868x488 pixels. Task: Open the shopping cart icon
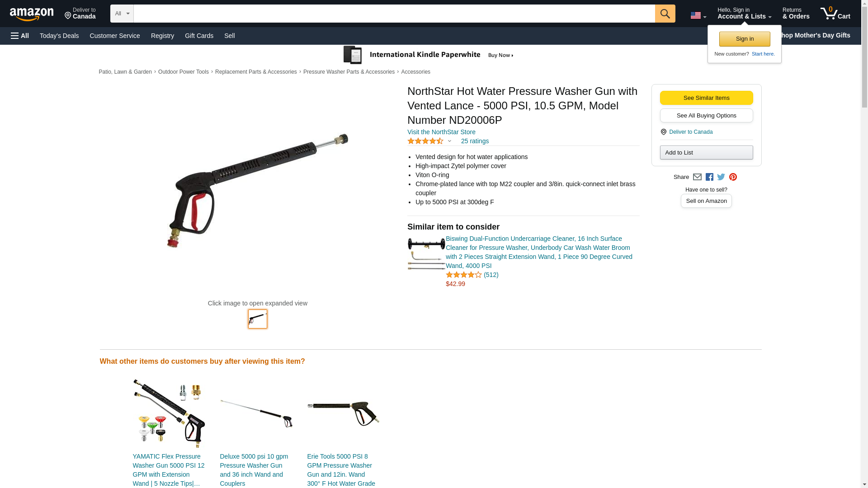pyautogui.click(x=835, y=14)
